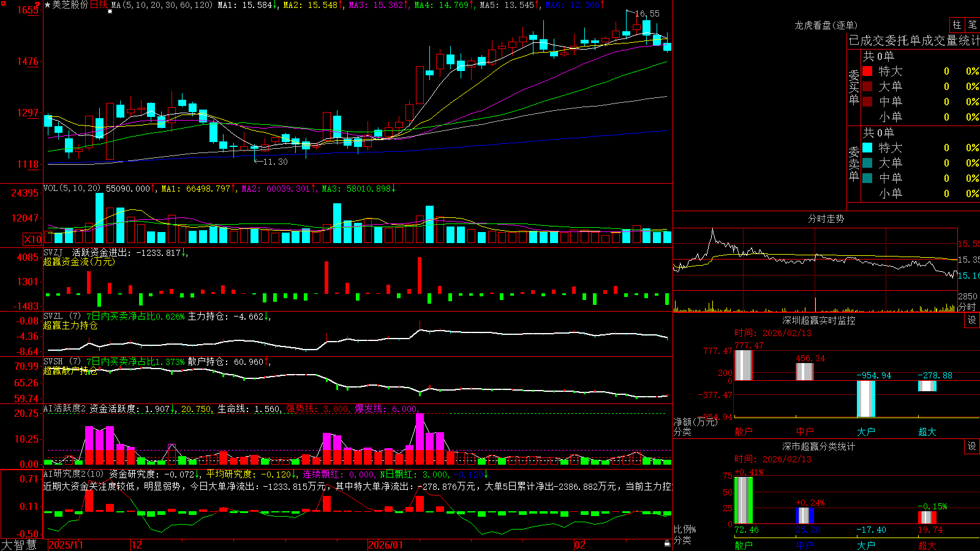Viewport: 980px width, 551px height.
Task: Click the 分时走势 panel title
Action: pyautogui.click(x=826, y=219)
